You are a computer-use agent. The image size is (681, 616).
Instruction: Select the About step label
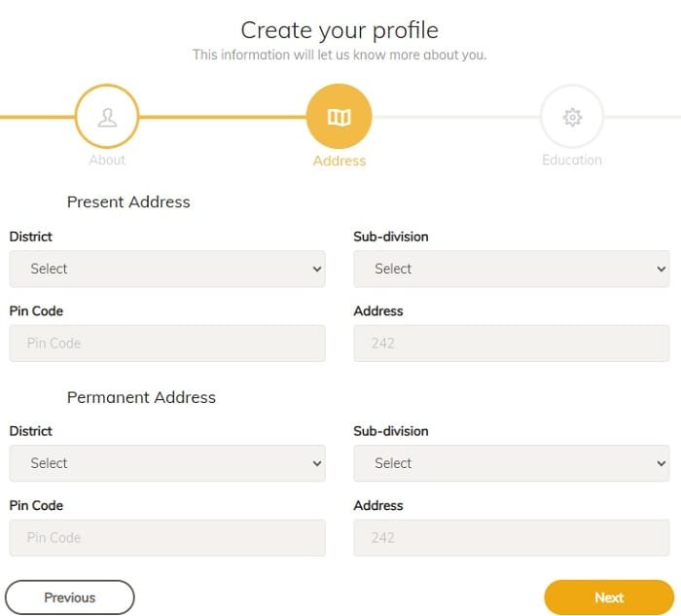click(107, 160)
